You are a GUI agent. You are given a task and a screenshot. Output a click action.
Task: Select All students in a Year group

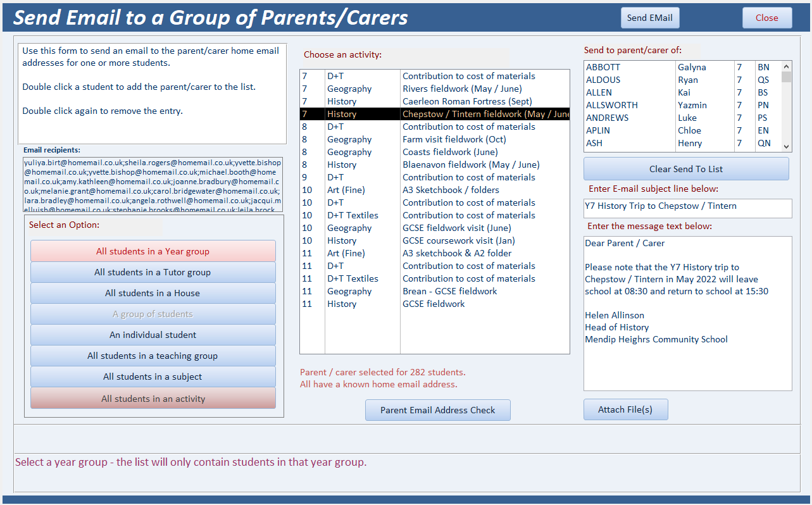pyautogui.click(x=153, y=251)
